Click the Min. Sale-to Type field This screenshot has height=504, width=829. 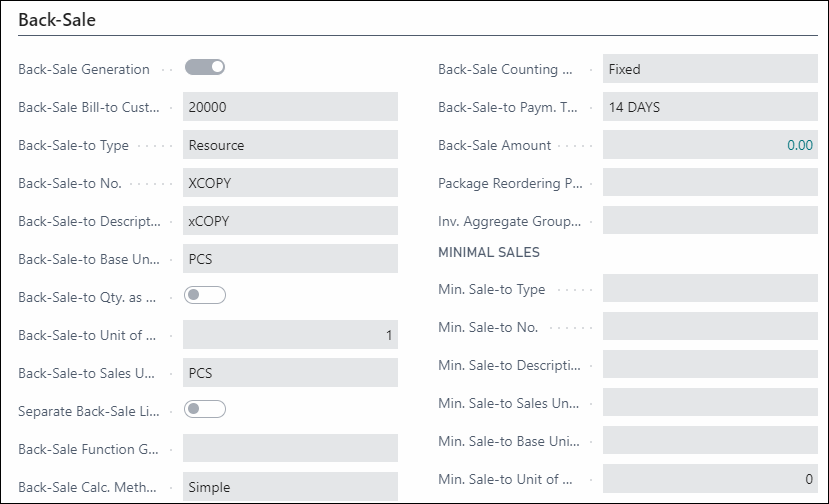(710, 289)
